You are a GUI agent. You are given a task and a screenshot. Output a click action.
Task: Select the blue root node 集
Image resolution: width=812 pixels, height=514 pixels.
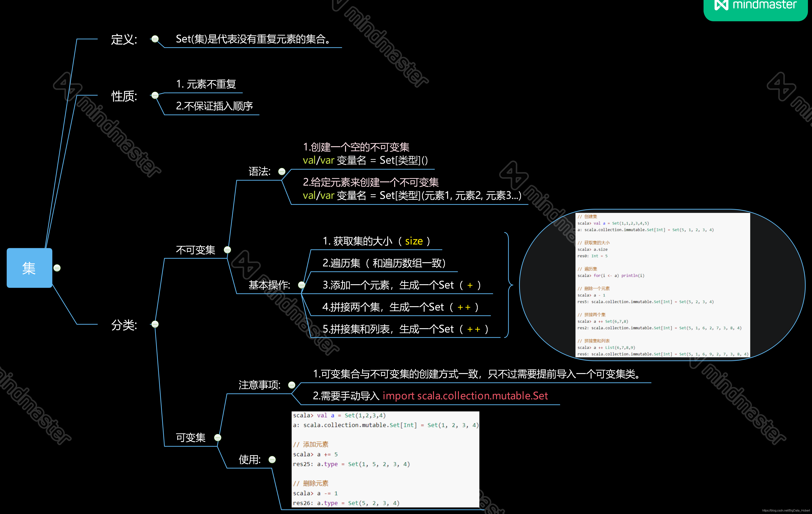pos(29,268)
